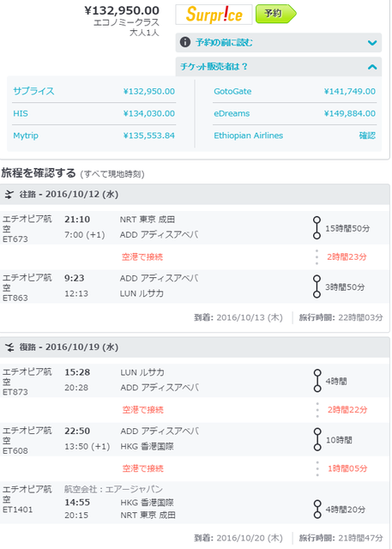Click the 旅程を確認する heading

click(x=38, y=173)
